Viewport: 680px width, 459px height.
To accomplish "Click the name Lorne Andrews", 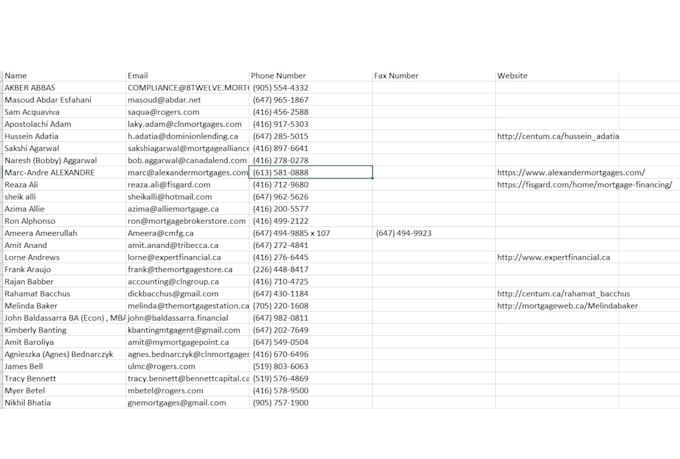I will (32, 258).
